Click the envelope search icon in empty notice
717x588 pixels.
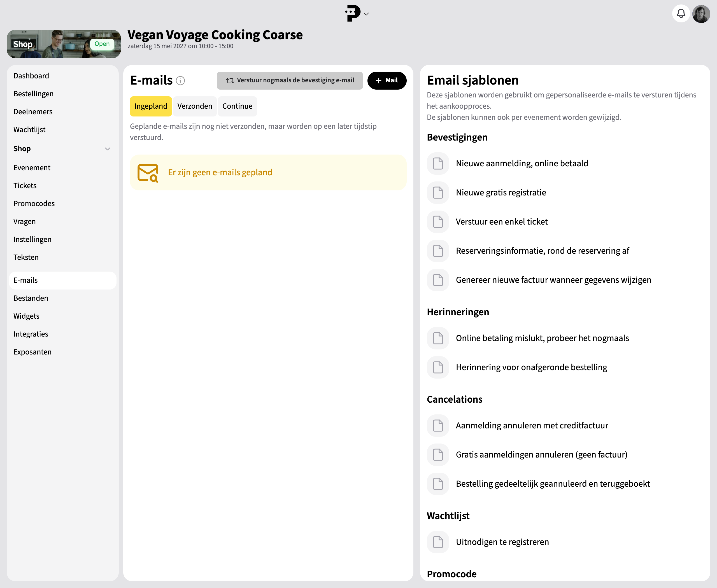click(148, 173)
